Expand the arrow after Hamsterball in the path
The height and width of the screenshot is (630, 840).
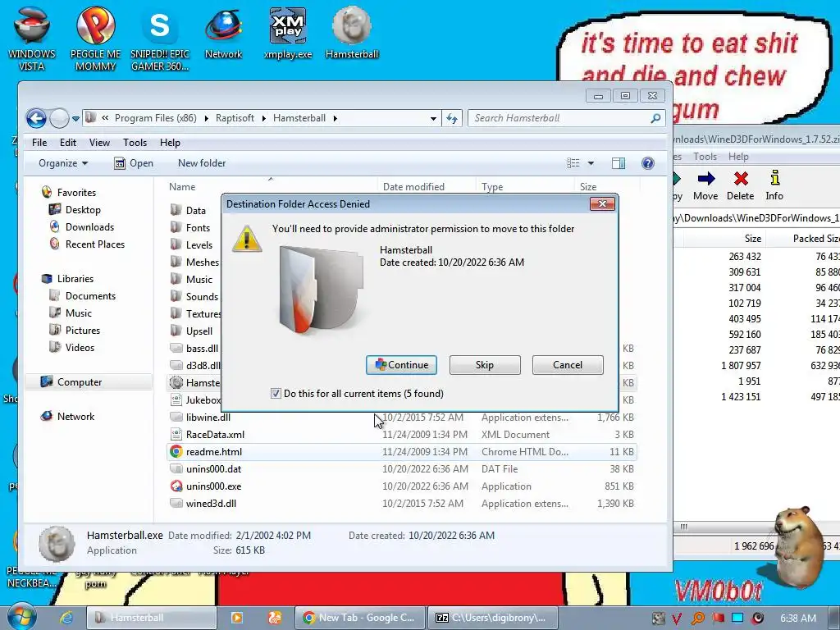[335, 118]
